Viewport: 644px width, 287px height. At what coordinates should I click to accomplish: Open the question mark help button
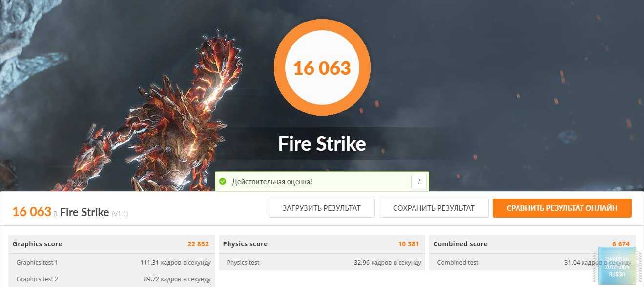[x=418, y=182]
